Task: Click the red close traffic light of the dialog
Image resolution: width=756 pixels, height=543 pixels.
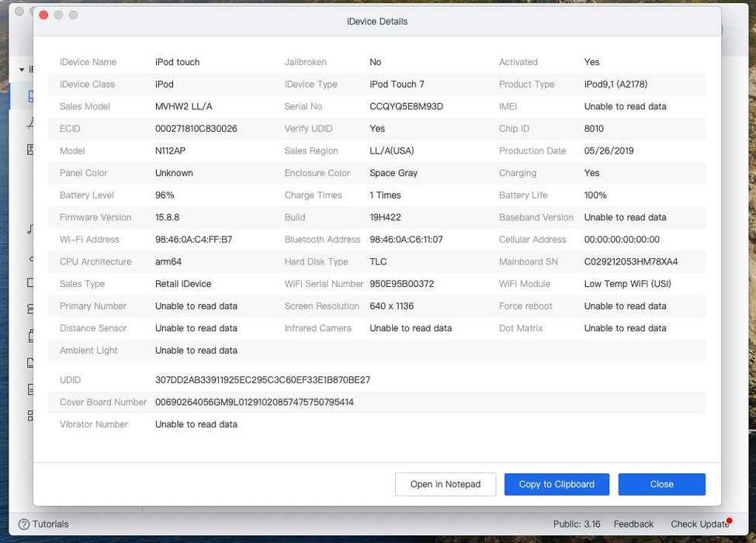Action: tap(43, 15)
